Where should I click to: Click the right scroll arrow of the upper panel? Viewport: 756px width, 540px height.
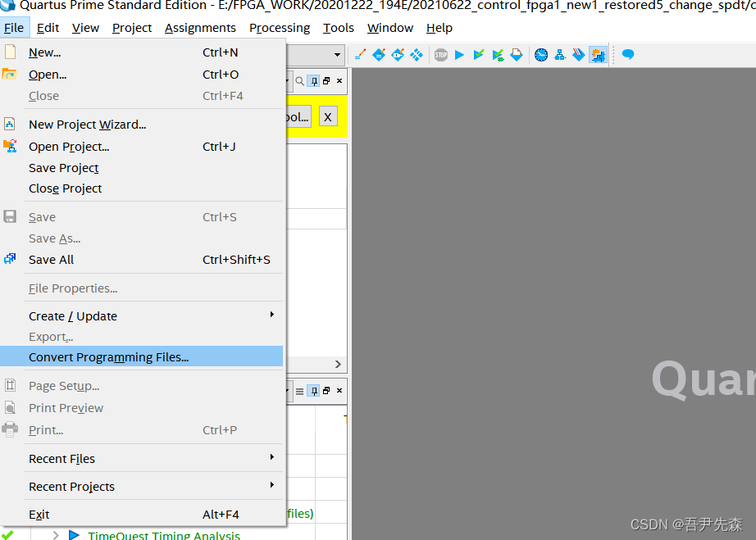(x=338, y=364)
